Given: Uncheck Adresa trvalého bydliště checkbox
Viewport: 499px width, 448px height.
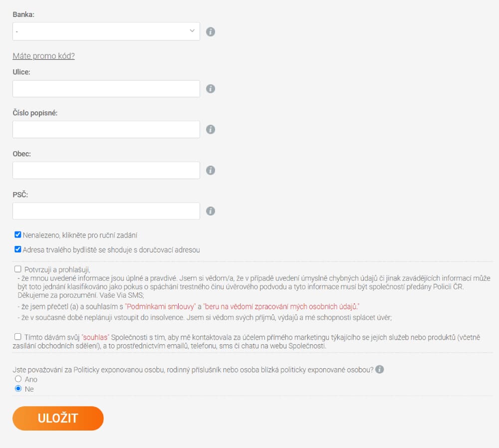Looking at the screenshot, I should 18,249.
